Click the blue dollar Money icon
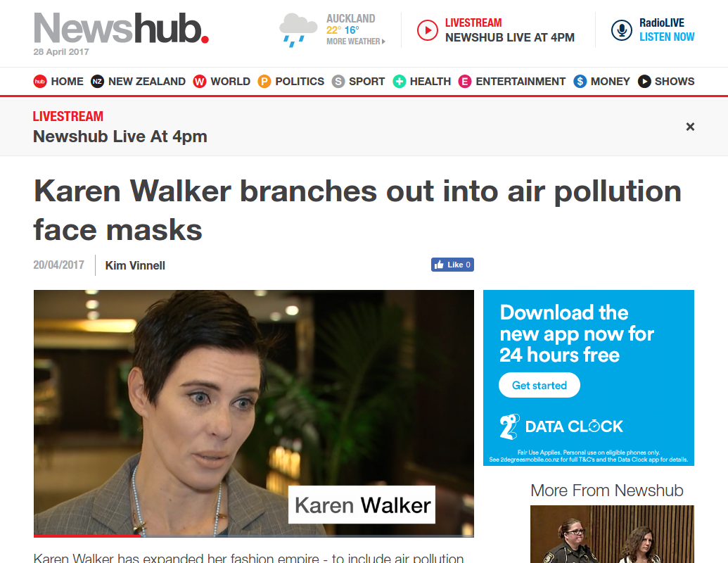 pos(580,82)
